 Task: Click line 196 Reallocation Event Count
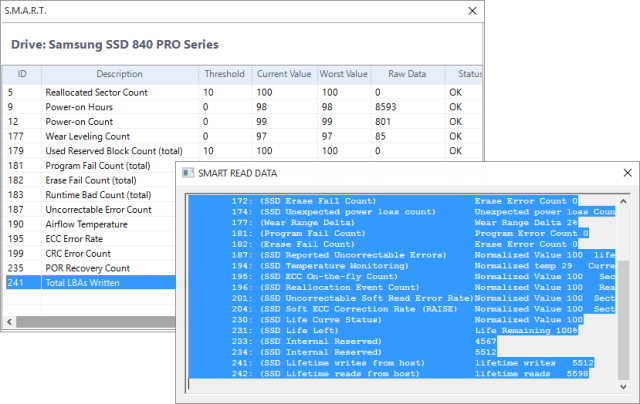pyautogui.click(x=423, y=287)
